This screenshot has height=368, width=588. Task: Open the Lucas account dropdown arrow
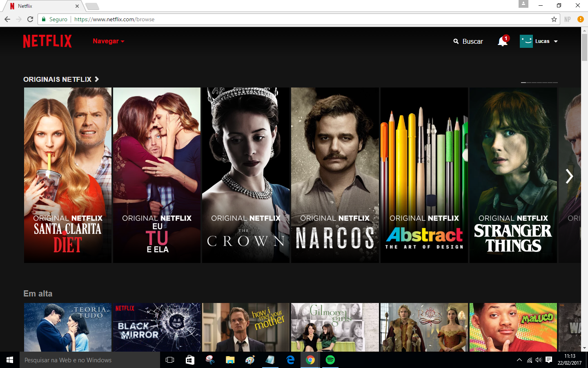[x=556, y=41]
